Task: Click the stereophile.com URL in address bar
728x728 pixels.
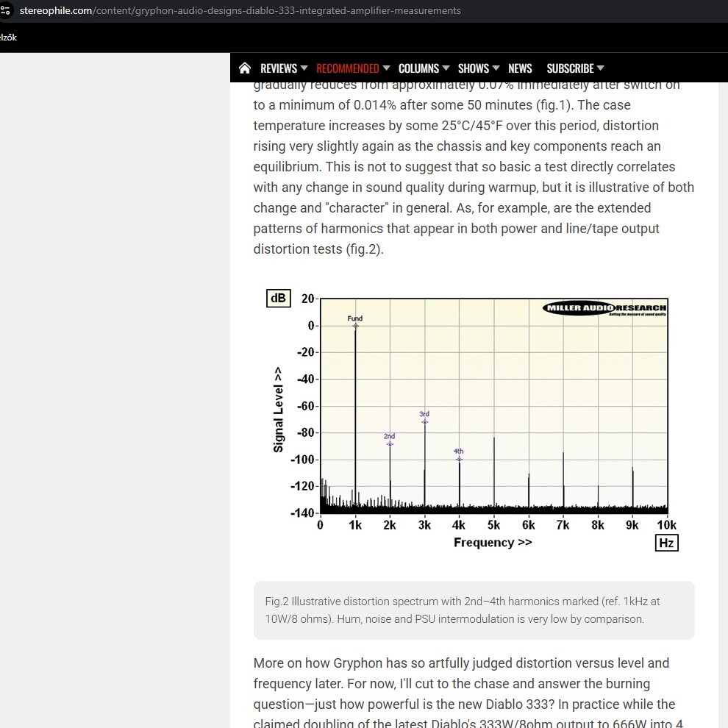Action: [240, 11]
